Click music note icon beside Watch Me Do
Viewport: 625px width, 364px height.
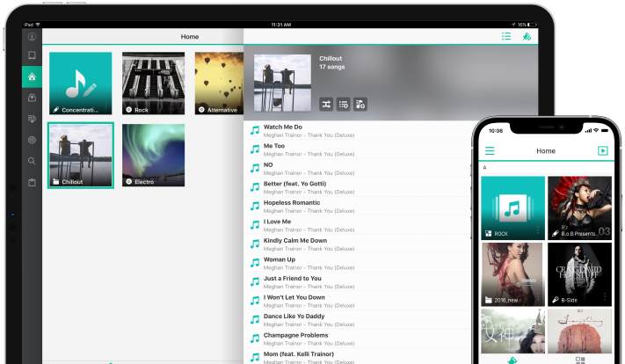coord(255,130)
